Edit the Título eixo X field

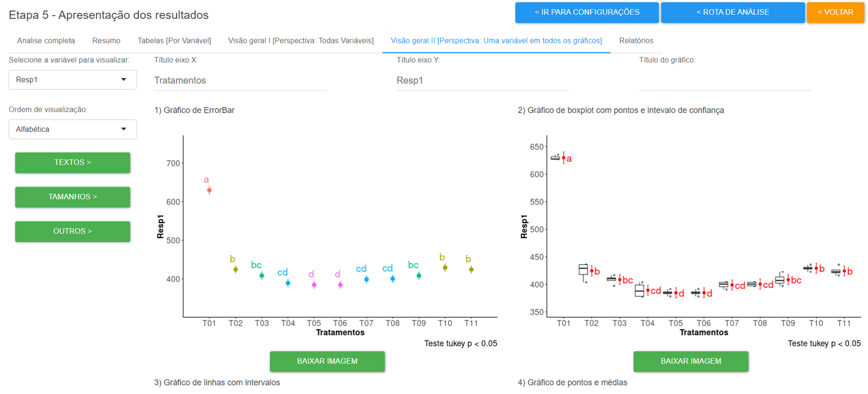240,81
